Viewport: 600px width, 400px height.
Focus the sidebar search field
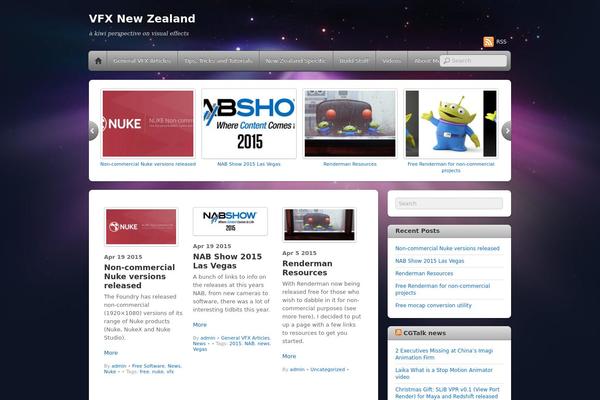(x=449, y=204)
